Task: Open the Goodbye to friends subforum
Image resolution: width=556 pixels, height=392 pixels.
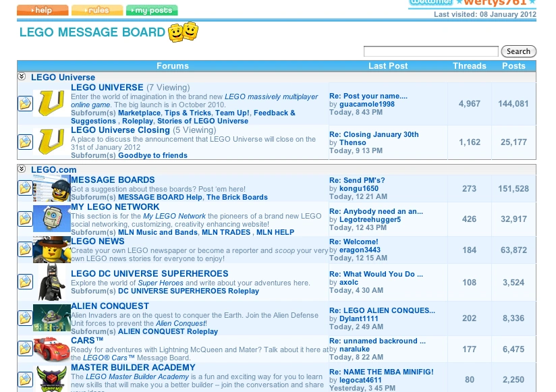Action: coord(152,155)
